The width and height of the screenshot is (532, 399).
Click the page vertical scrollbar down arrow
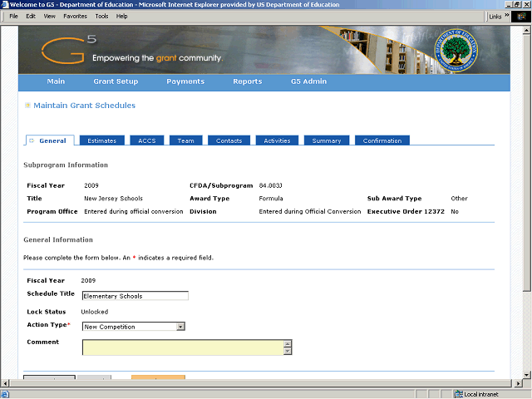(x=526, y=375)
